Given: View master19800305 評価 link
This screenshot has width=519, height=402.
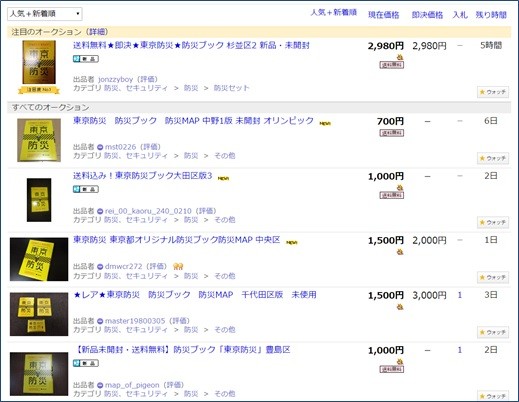Looking at the screenshot, I should (179, 321).
